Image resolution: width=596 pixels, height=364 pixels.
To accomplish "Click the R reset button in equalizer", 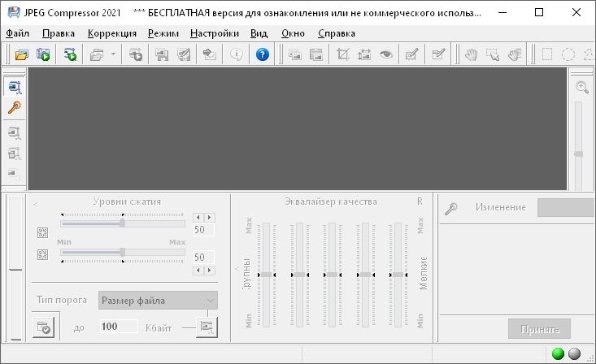I will pyautogui.click(x=420, y=201).
